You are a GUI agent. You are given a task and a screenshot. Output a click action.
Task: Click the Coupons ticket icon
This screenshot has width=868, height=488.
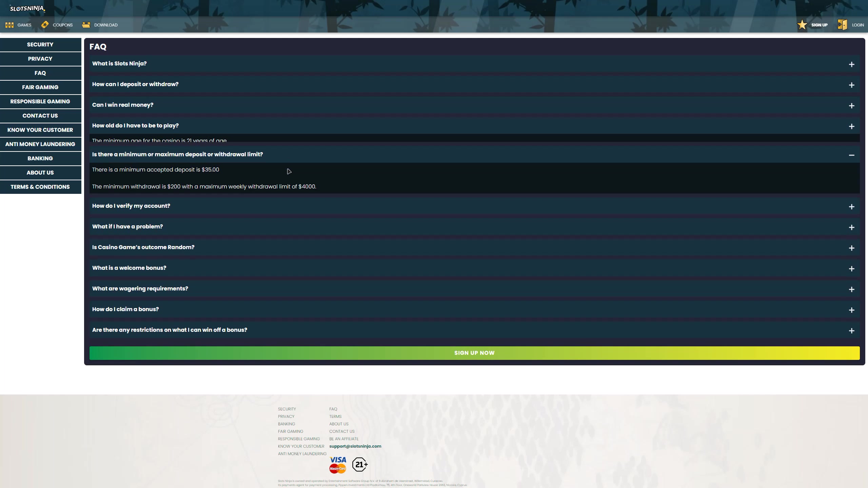[45, 25]
